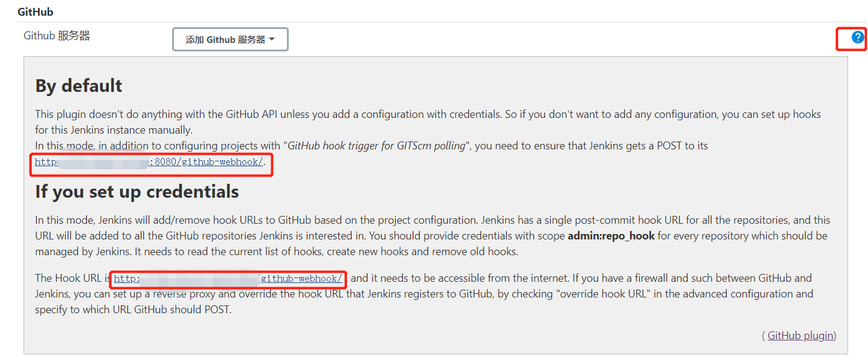This screenshot has height=364, width=868.
Task: Click the "GitHub" section heading
Action: (x=35, y=11)
